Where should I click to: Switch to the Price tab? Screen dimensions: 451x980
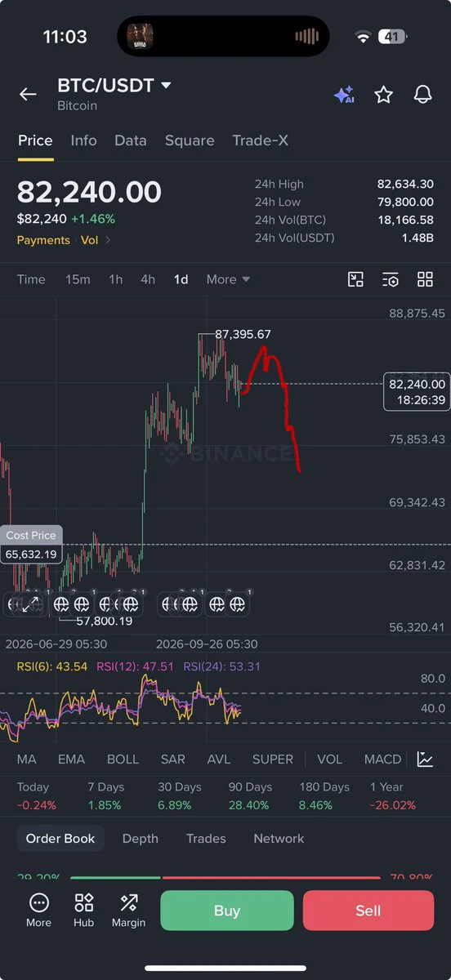click(35, 140)
